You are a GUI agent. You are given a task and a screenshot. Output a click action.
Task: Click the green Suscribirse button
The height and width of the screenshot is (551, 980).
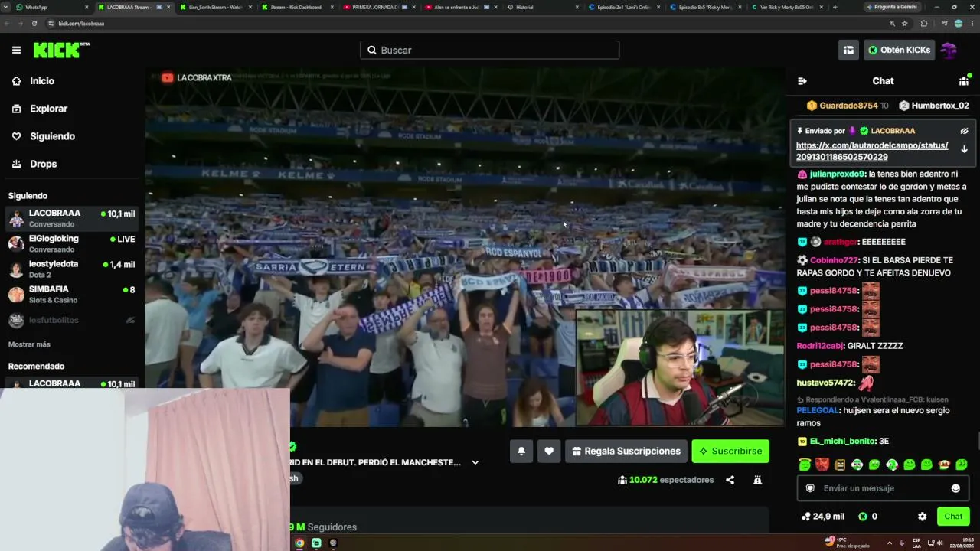[x=730, y=451]
